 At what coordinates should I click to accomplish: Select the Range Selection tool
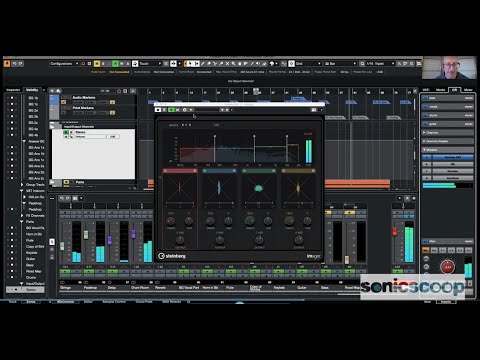[x=196, y=63]
